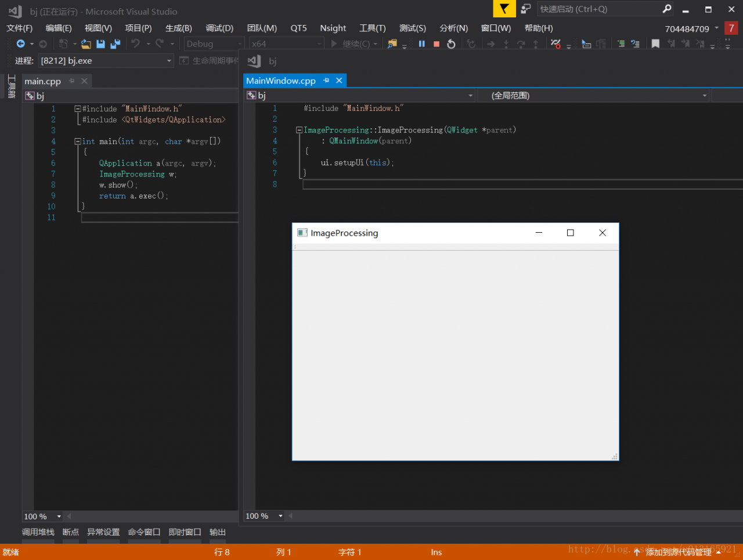Viewport: 743px width, 560px height.
Task: Click the Navigate Backward arrow
Action: 20,44
